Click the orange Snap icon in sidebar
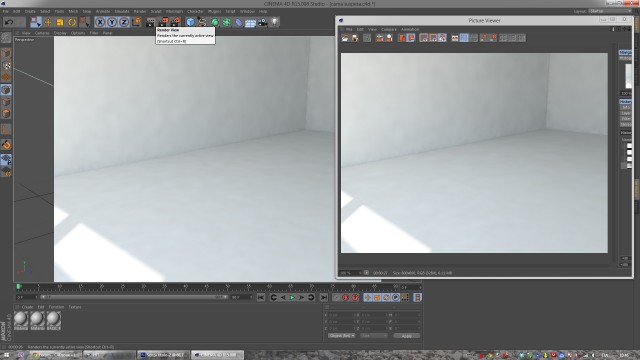 coord(6,144)
